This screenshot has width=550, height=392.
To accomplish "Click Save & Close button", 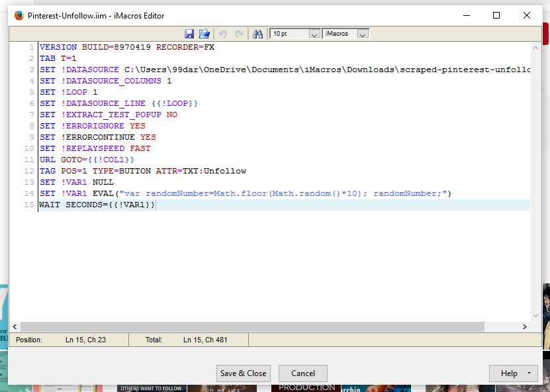I will (243, 373).
